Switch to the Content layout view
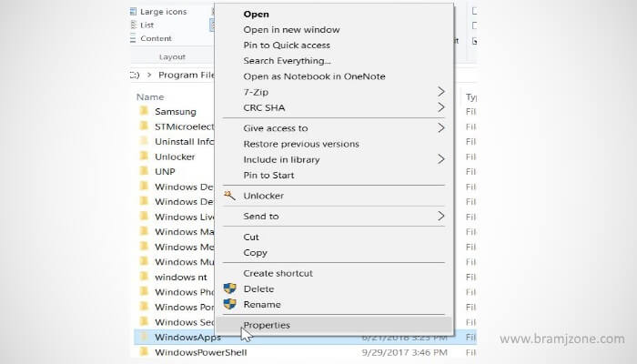 click(151, 38)
